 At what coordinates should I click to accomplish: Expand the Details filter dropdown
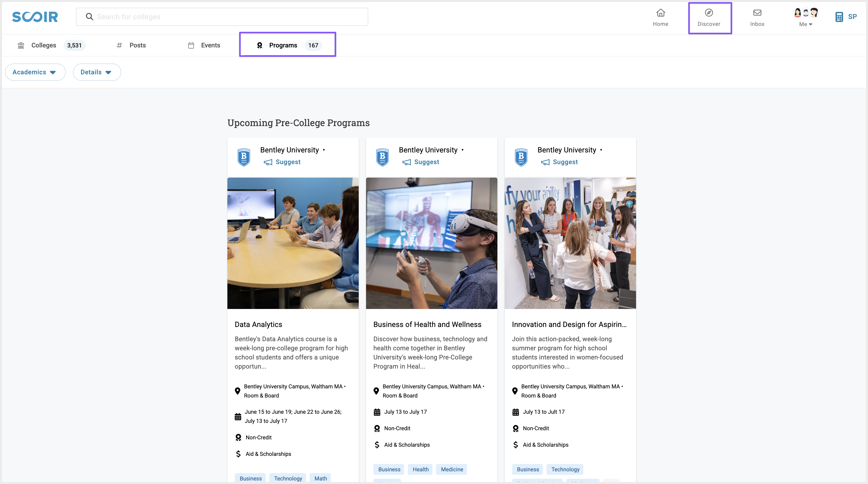click(x=97, y=72)
